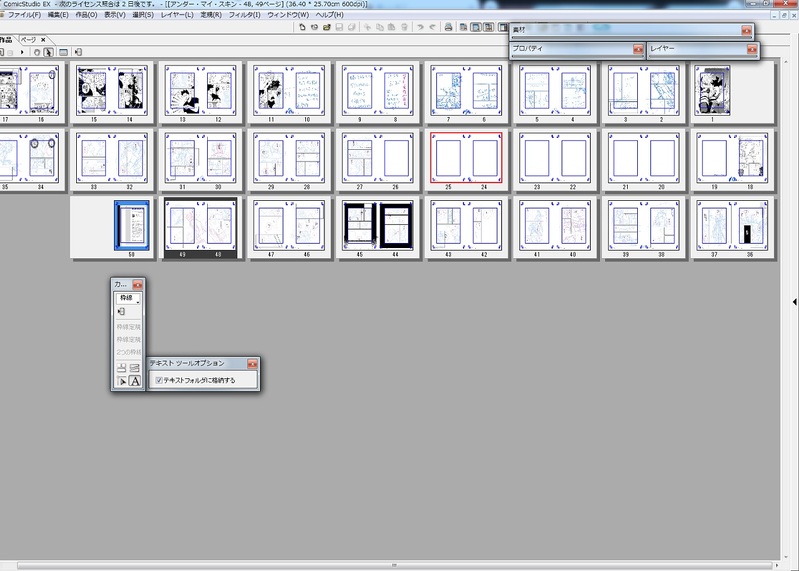Select the spread thumbnail for pages 49 and 48
The height and width of the screenshot is (571, 799).
tap(200, 228)
